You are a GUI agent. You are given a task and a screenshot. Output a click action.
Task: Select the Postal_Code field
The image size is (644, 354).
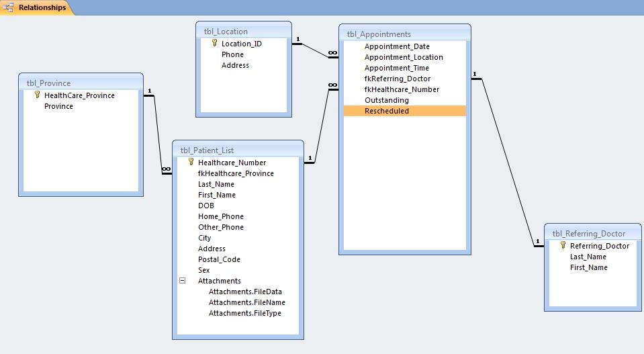coord(238,259)
